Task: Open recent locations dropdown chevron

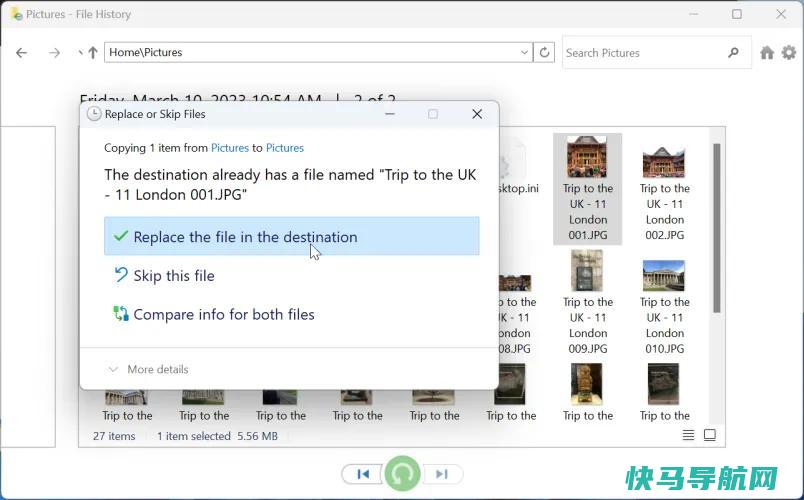Action: 80,52
